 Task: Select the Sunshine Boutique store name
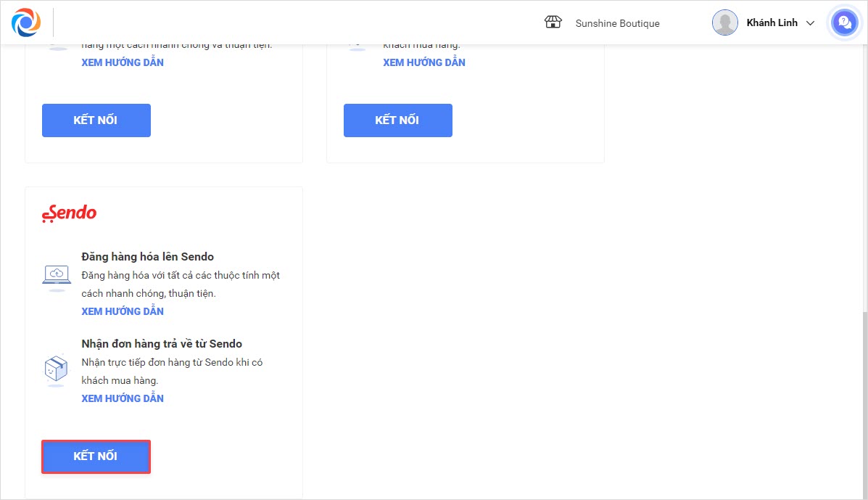(x=617, y=23)
